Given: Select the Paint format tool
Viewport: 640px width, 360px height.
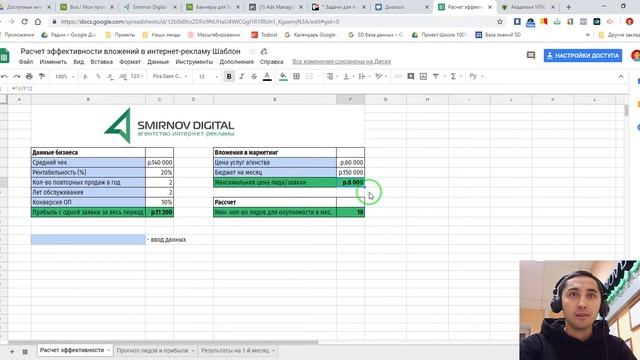Looking at the screenshot, I should pos(42,76).
